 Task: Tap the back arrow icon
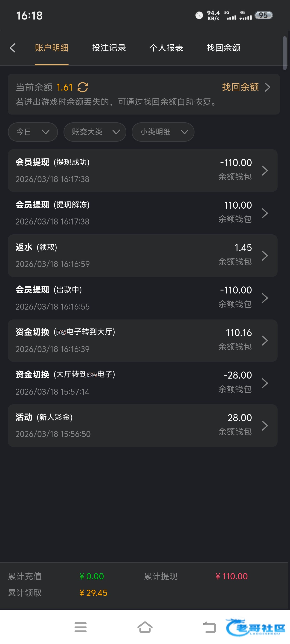pos(12,48)
